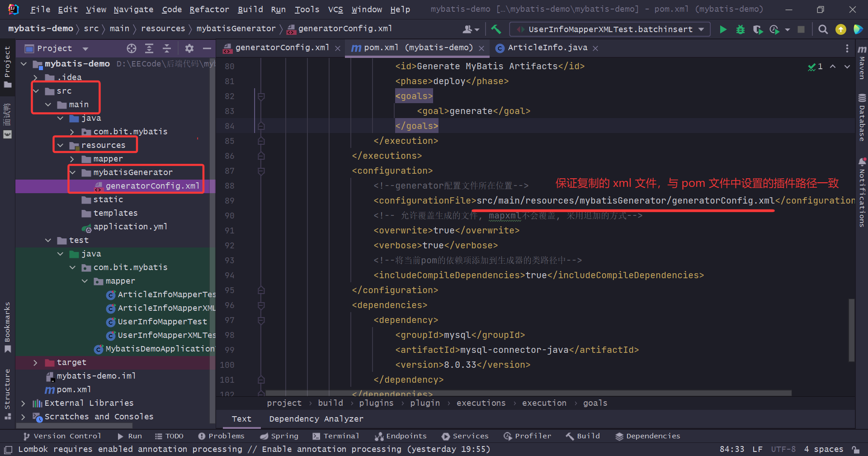Collapse all nodes in Project panel

(x=167, y=48)
